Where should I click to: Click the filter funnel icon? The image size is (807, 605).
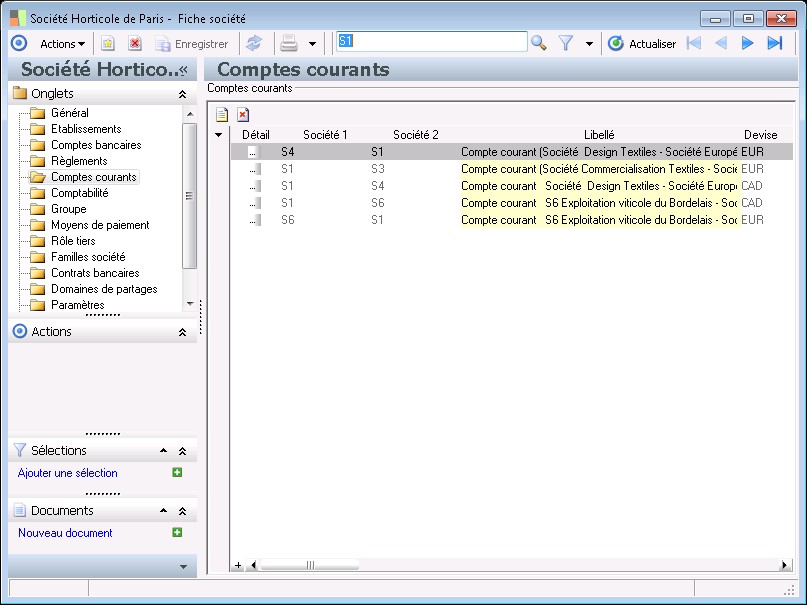[x=566, y=43]
